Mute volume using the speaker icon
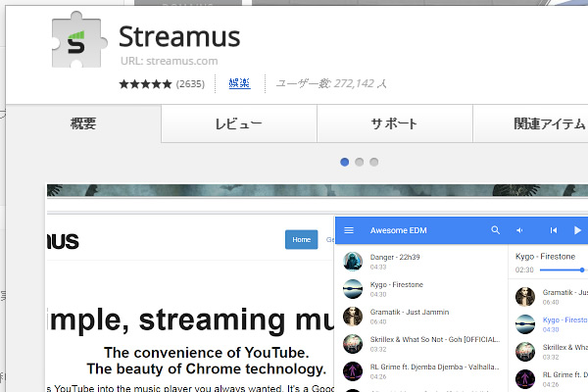 point(519,230)
